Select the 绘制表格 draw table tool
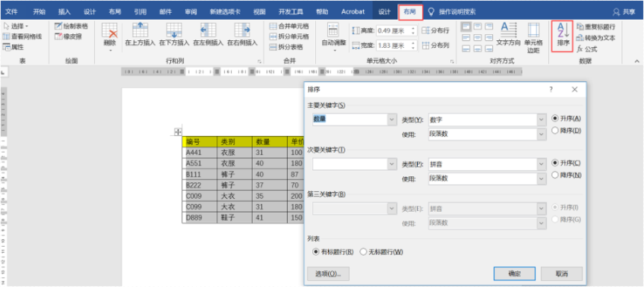Image resolution: width=644 pixels, height=287 pixels. (71, 26)
